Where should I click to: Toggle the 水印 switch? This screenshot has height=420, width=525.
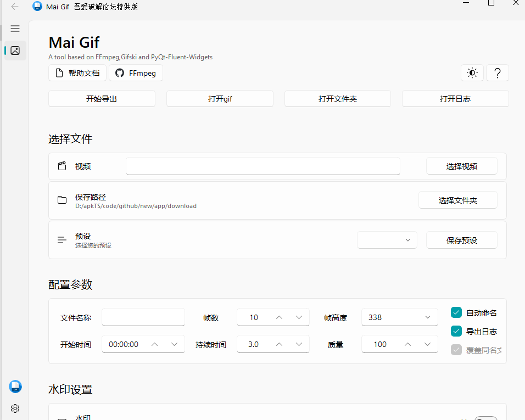(485, 418)
